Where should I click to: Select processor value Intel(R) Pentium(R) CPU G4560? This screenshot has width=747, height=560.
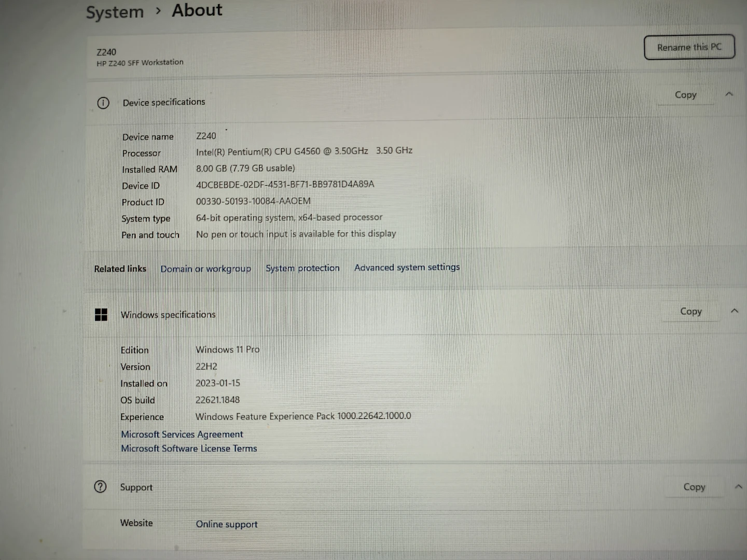304,151
